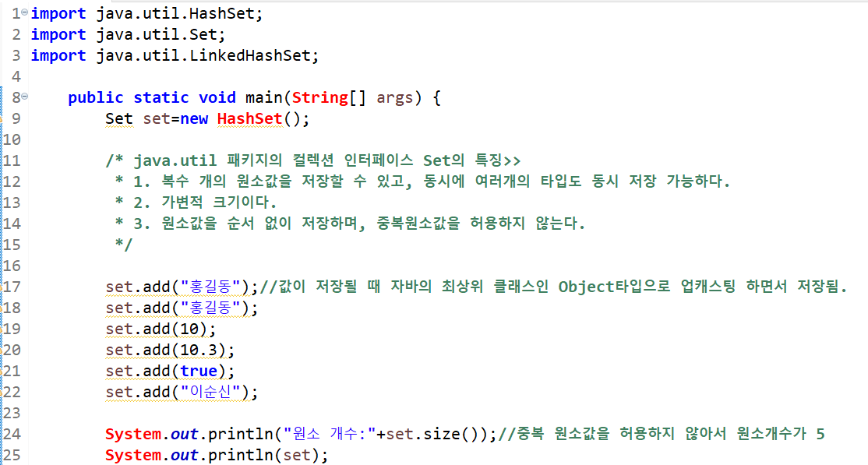Click the "이순신" string on line 22
This screenshot has height=465, width=868.
(210, 392)
